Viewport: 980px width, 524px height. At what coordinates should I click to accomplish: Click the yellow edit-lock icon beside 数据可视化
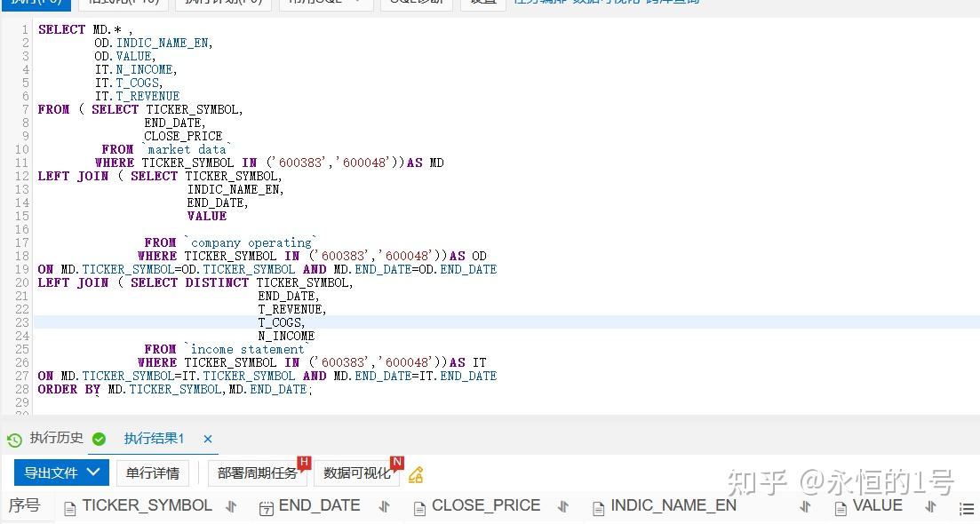click(x=415, y=473)
